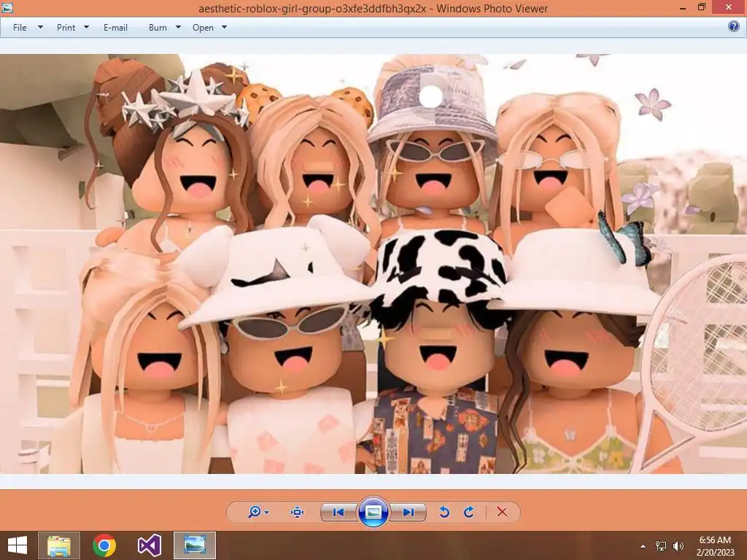Minimize the Photo Viewer window
Image resolution: width=747 pixels, height=560 pixels.
(683, 8)
